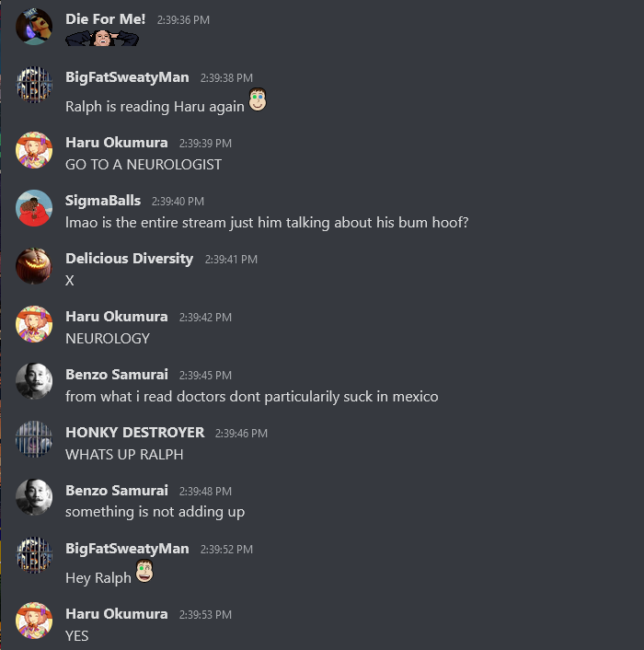Click BigFatSweatyMan's avatar beside "Hey Ralph"
Viewport: 644px width, 650px height.
[x=34, y=555]
